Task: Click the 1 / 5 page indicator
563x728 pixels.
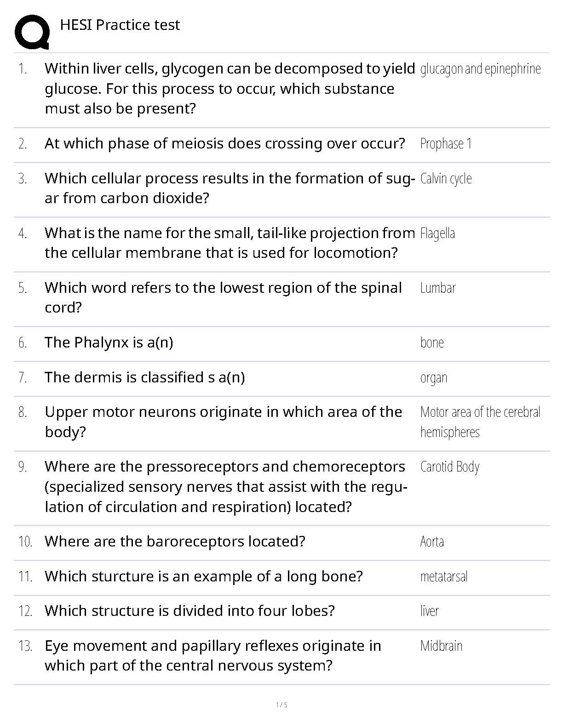Action: [281, 705]
